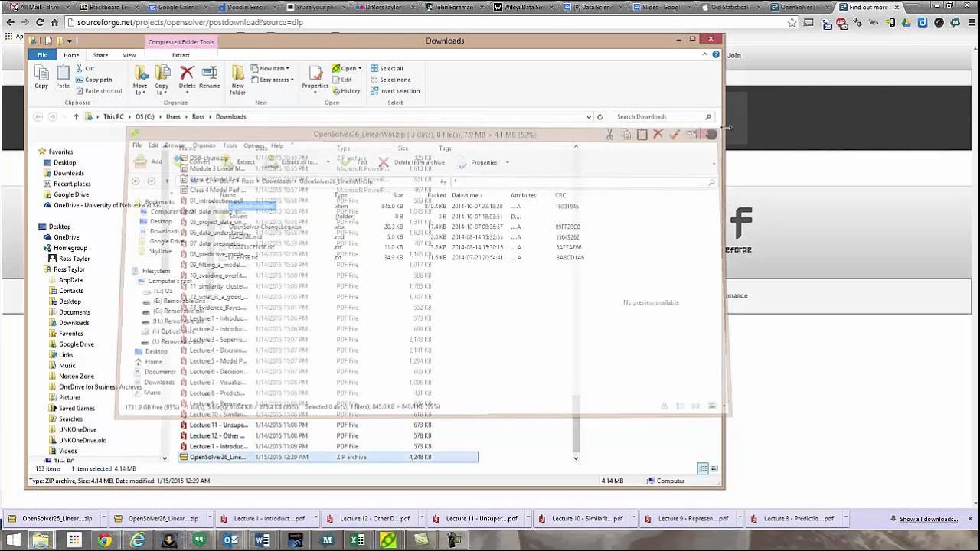Click the Chrome reload page icon
Image resolution: width=980 pixels, height=551 pixels.
click(x=40, y=22)
